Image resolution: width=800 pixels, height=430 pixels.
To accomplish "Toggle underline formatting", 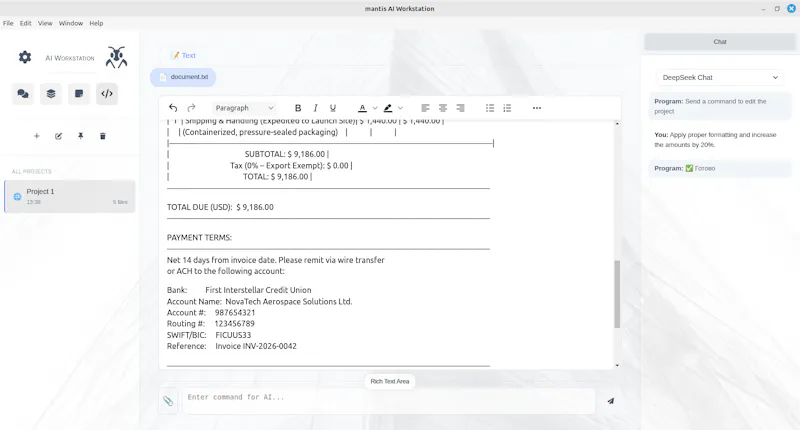I will (333, 108).
